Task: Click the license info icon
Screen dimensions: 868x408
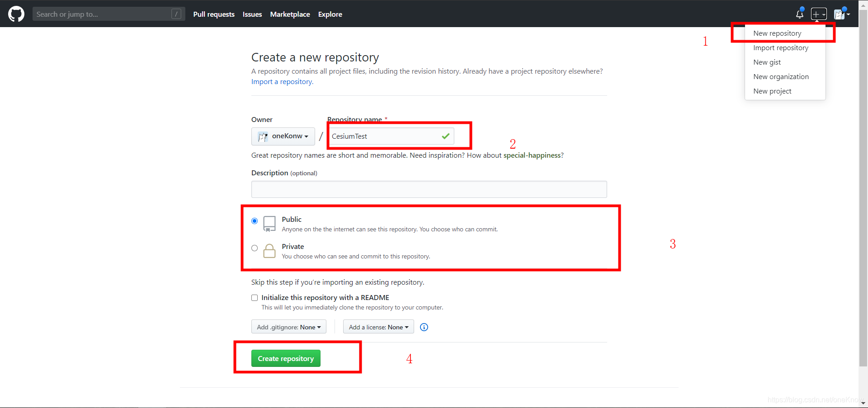Action: 424,327
